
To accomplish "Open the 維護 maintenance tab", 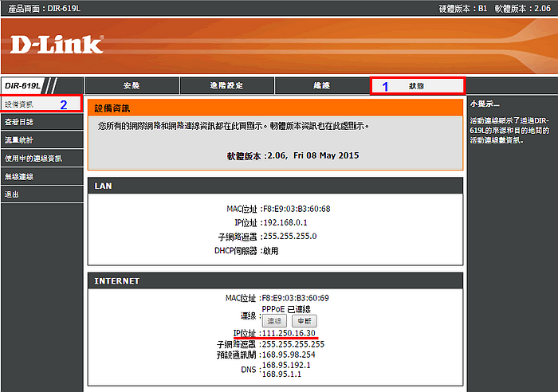I will (x=321, y=85).
